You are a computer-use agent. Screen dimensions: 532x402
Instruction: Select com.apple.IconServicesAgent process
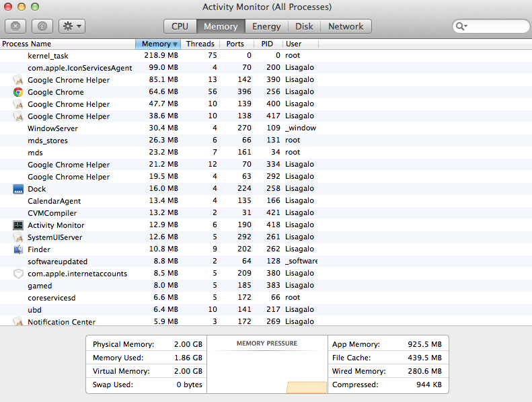[x=266, y=68]
